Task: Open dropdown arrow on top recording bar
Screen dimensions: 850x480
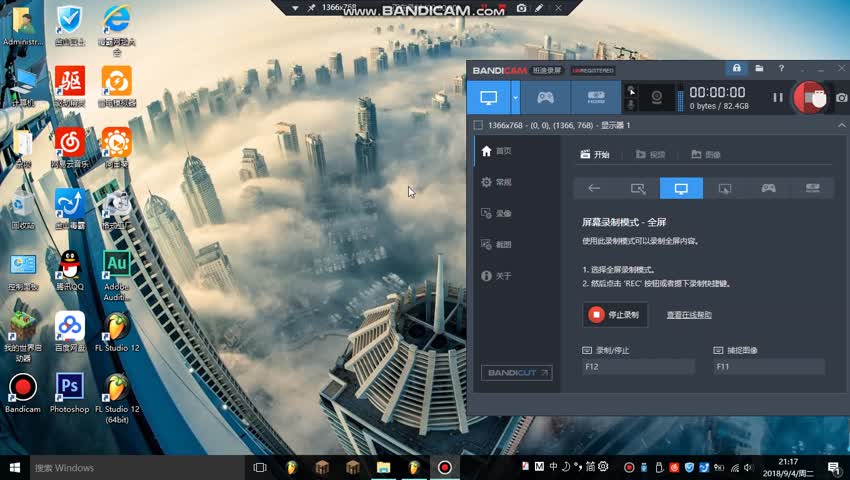Action: [295, 8]
